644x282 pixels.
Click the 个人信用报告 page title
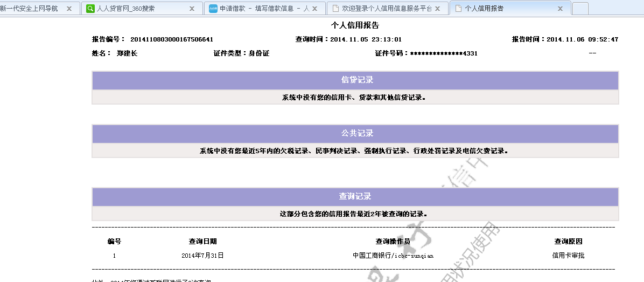[355, 25]
